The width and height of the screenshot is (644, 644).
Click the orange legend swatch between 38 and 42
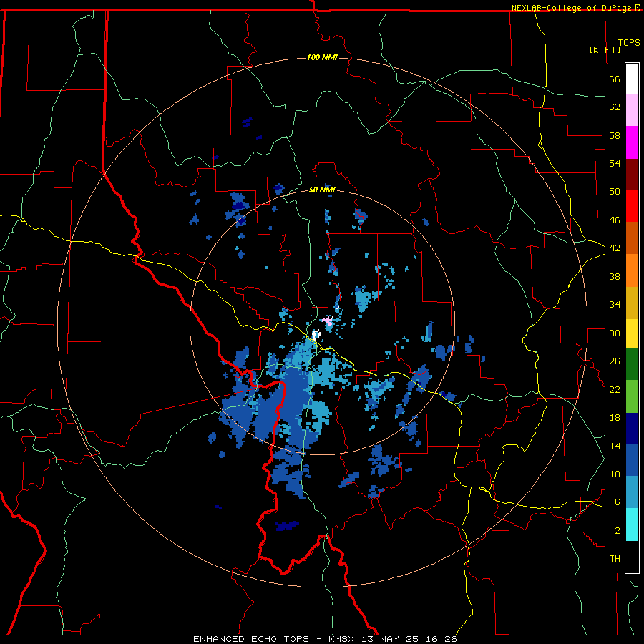(632, 270)
